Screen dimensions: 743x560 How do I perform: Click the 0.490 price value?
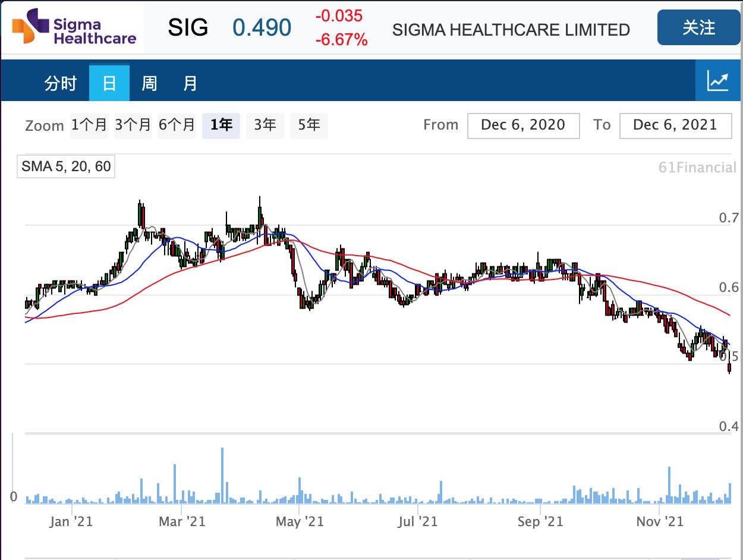(x=262, y=28)
